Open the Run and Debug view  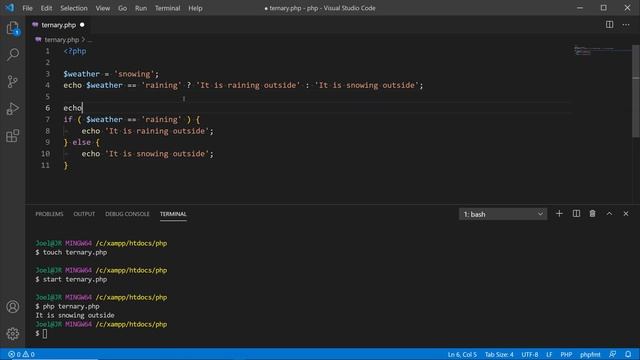click(x=13, y=109)
